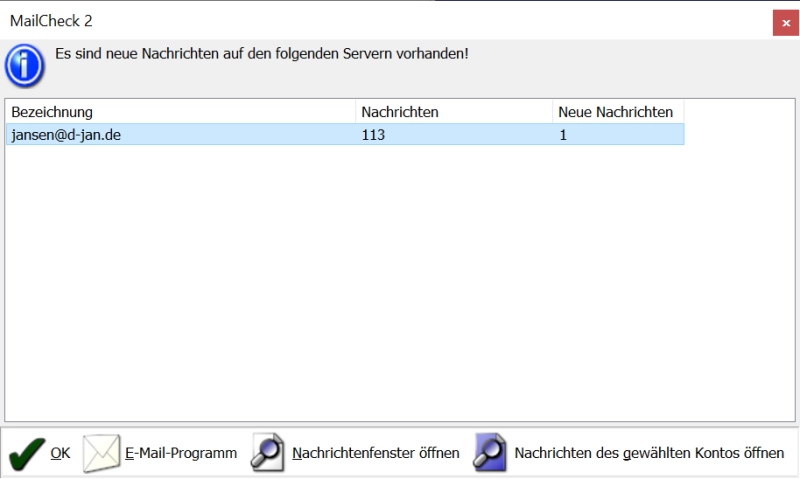
Task: Click the blank header area right of Neue Nachrichten
Action: (738, 112)
